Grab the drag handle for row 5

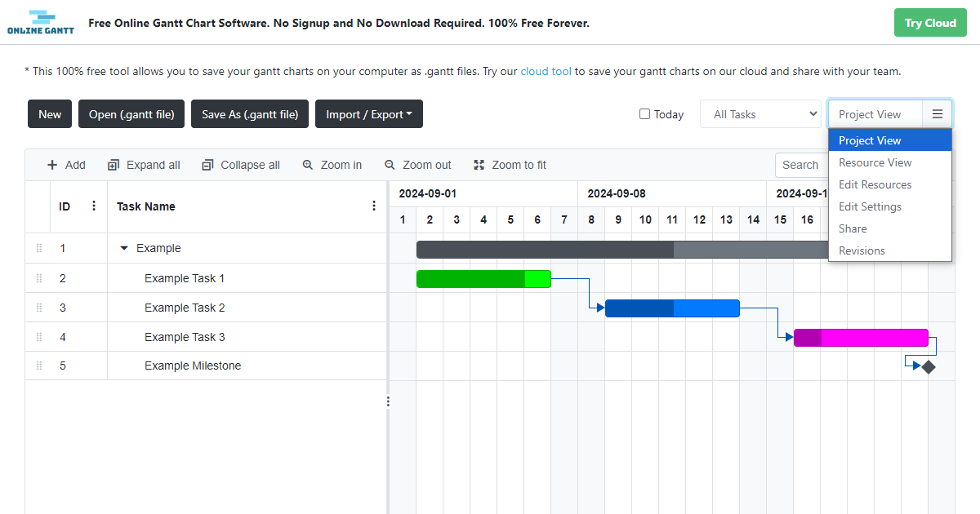point(38,366)
